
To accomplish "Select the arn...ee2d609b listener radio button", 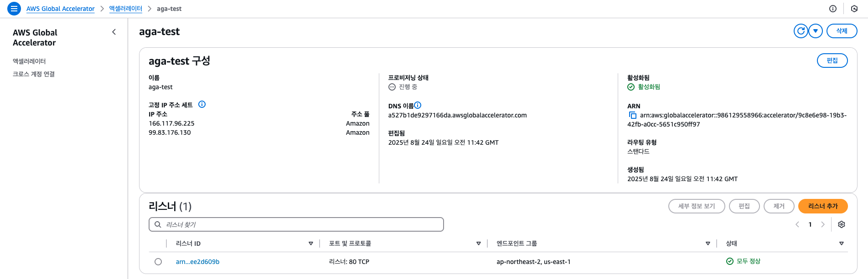I will pyautogui.click(x=158, y=262).
